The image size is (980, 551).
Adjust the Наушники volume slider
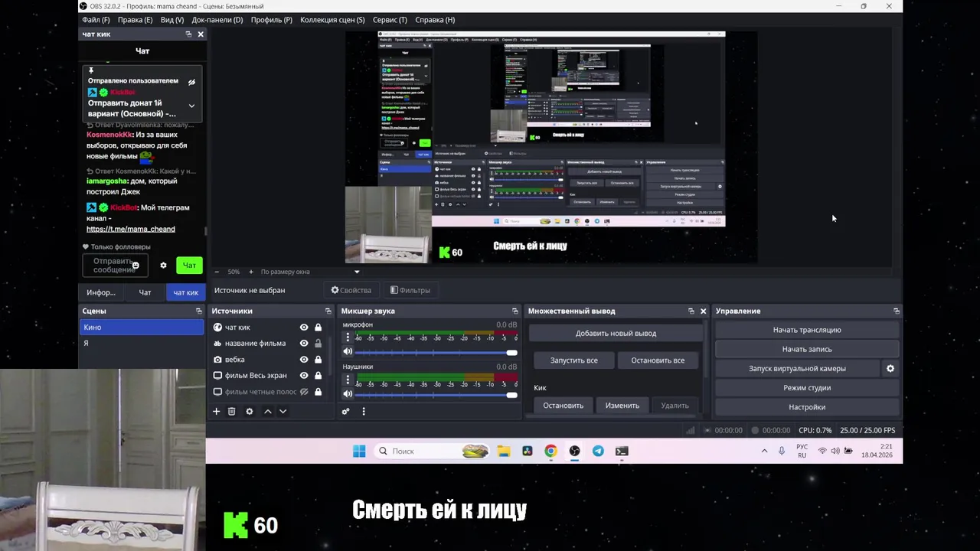click(436, 394)
